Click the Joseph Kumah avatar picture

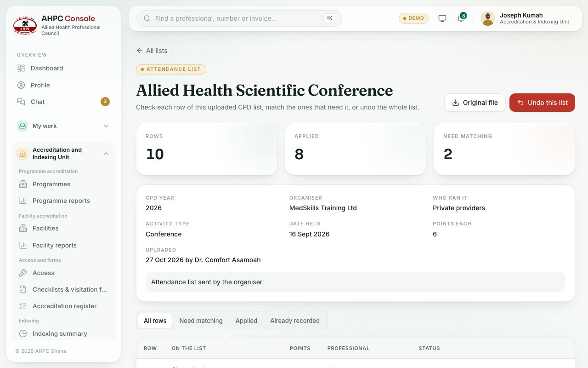(488, 18)
